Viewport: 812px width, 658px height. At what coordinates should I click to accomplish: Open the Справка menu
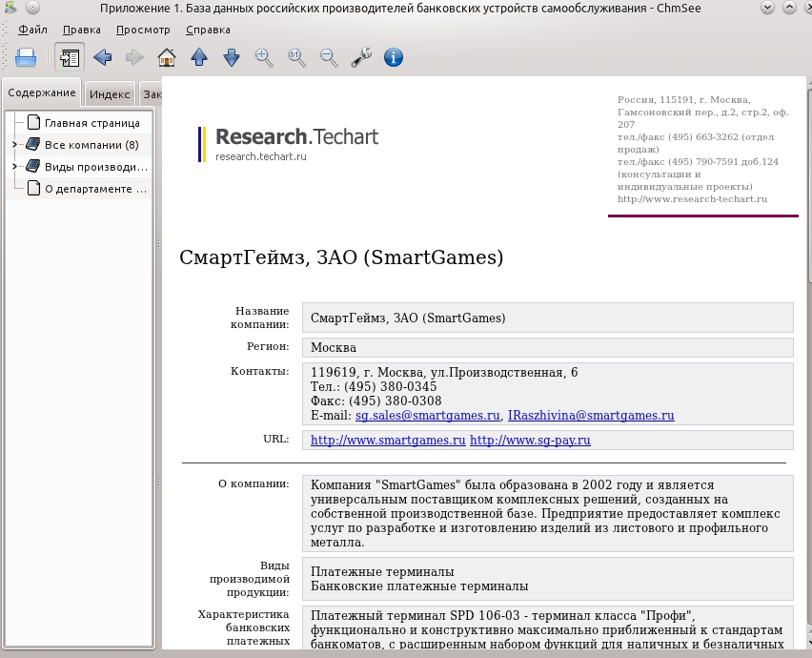(208, 31)
